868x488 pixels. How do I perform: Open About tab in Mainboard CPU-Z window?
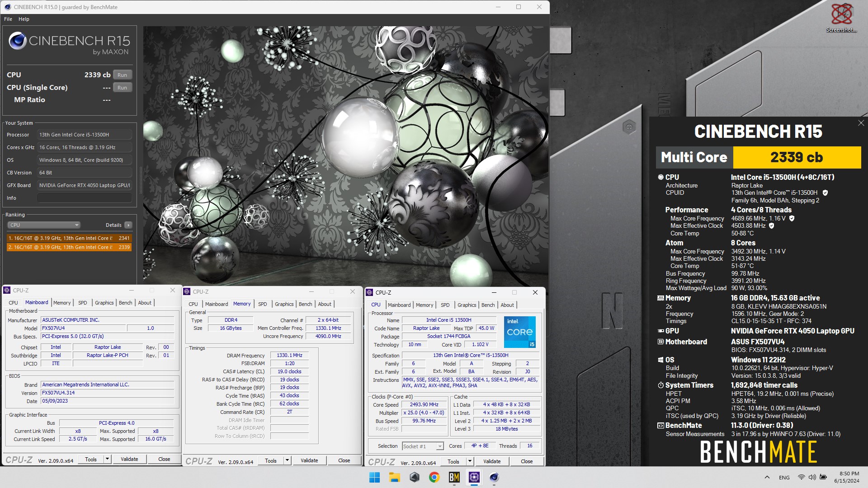(x=145, y=303)
